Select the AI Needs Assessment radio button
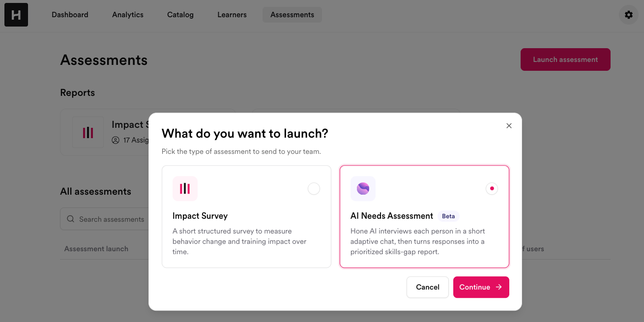 click(492, 189)
